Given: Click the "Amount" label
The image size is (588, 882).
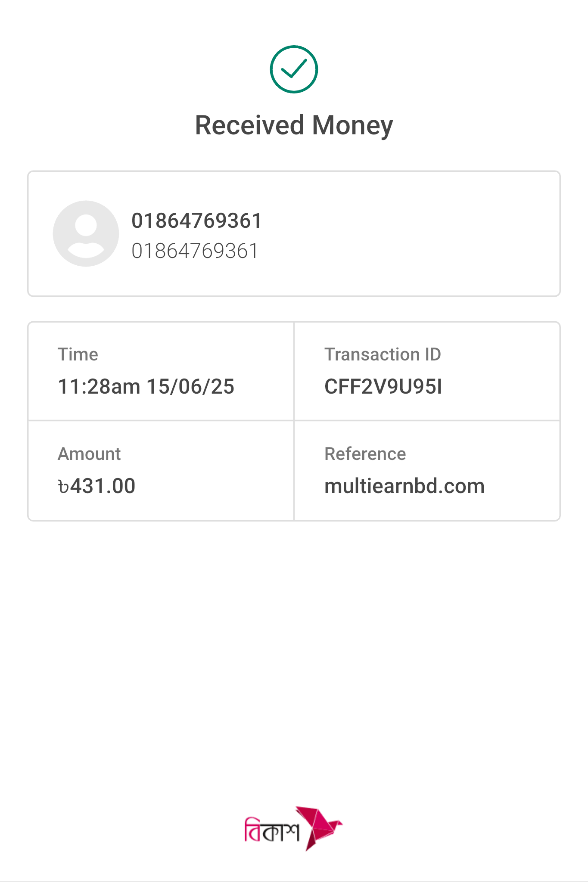Looking at the screenshot, I should (x=89, y=454).
